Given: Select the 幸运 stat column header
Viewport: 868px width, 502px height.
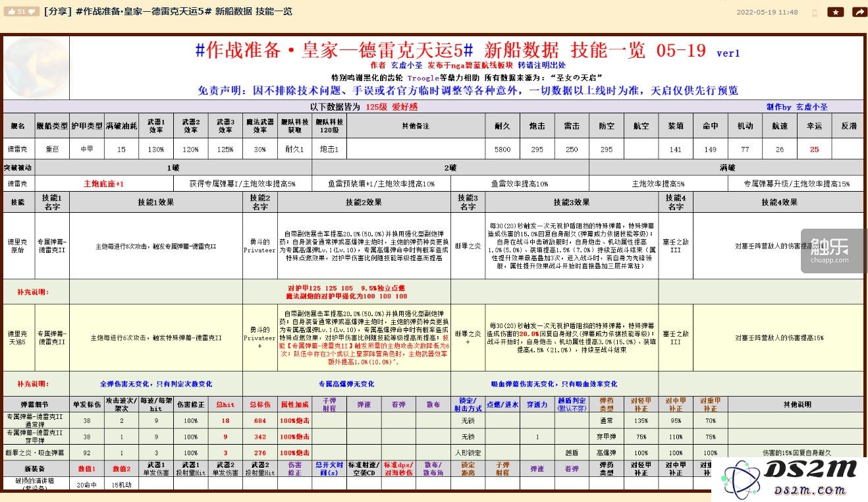Looking at the screenshot, I should pos(815,126).
